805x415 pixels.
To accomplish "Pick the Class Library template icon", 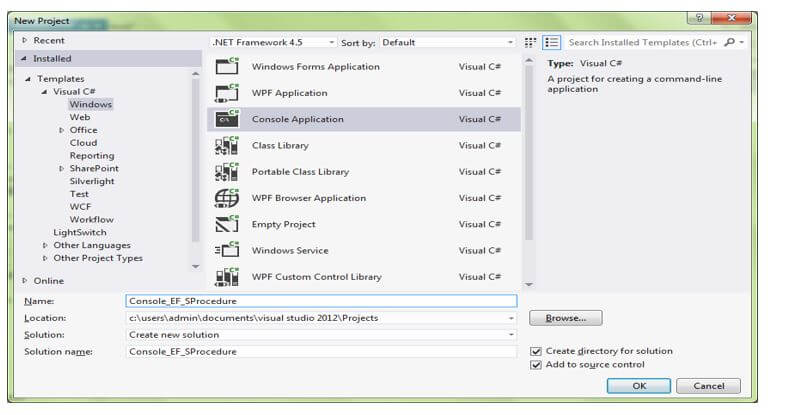I will point(227,146).
